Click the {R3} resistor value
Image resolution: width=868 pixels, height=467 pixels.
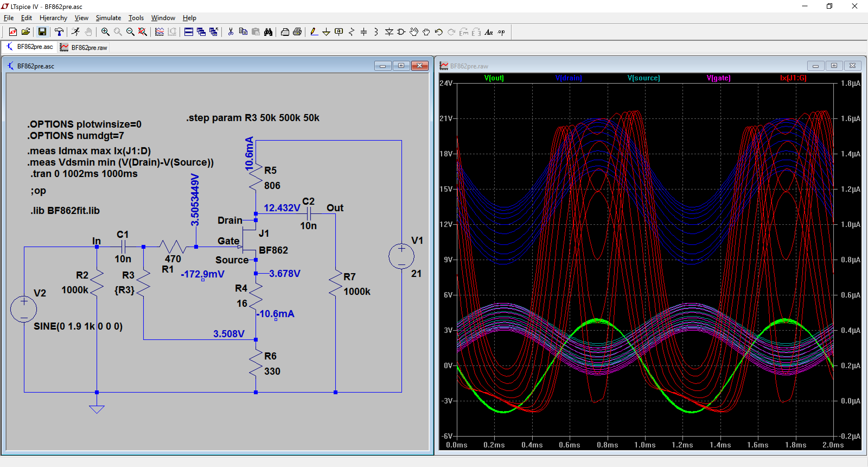pyautogui.click(x=124, y=290)
